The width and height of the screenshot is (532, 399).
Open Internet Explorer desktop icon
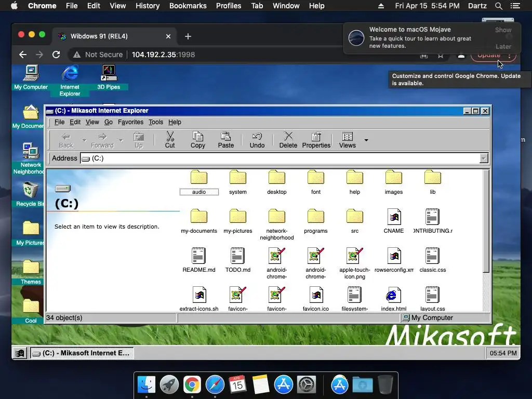tap(70, 81)
